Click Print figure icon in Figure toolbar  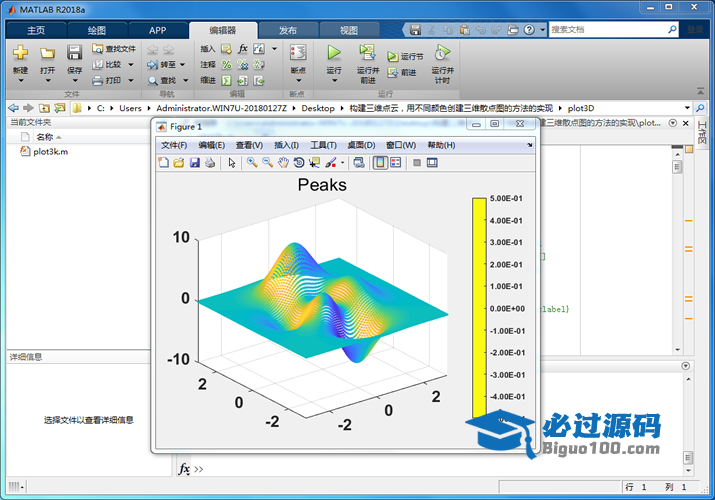[210, 163]
